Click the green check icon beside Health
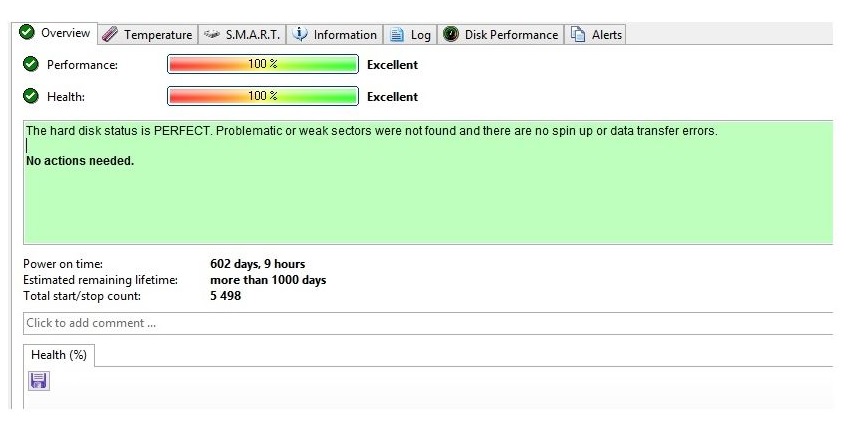This screenshot has height=432, width=848. pyautogui.click(x=31, y=97)
